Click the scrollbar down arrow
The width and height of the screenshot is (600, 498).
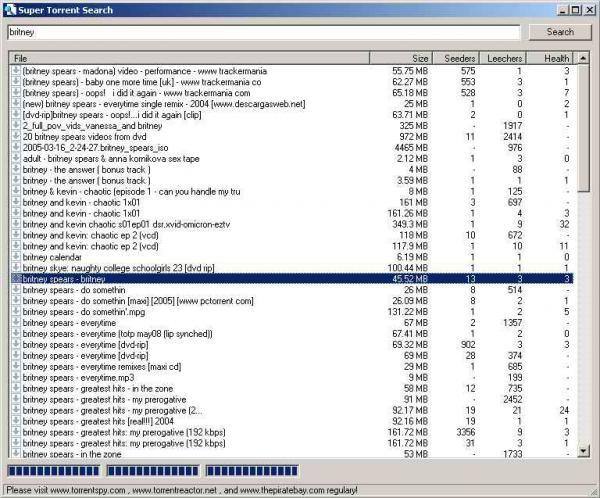coord(583,451)
